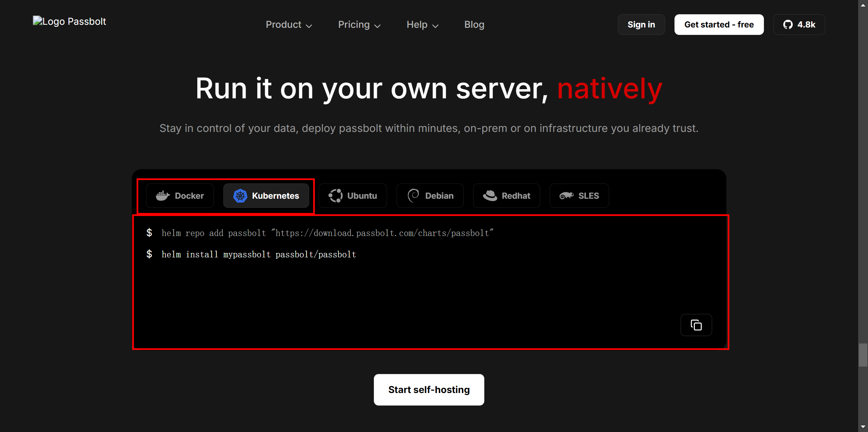Open GitHub via the octocat icon
Viewport: 868px width, 432px height.
pos(788,25)
